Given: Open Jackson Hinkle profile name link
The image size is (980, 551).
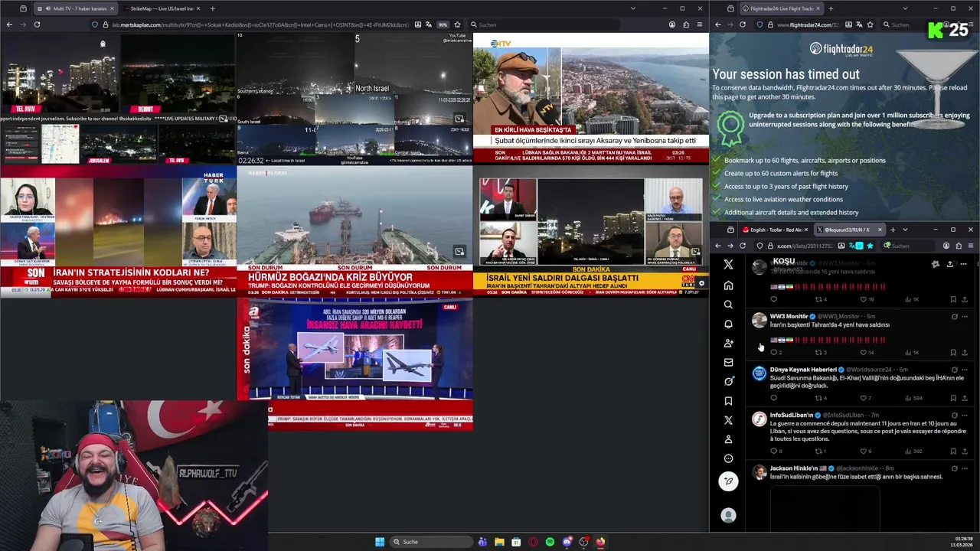Looking at the screenshot, I should coord(793,468).
